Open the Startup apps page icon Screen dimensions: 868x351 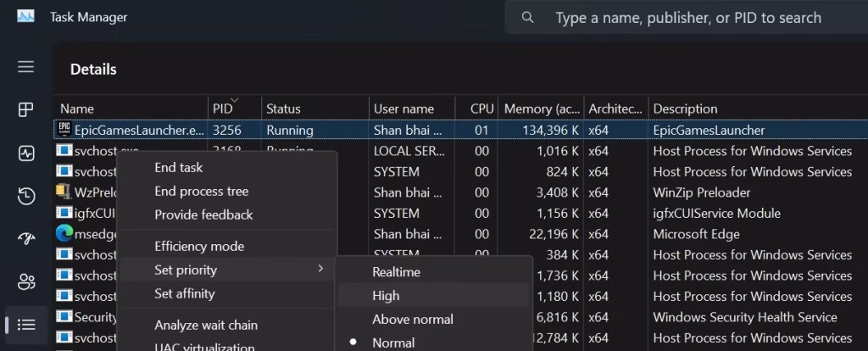(26, 238)
